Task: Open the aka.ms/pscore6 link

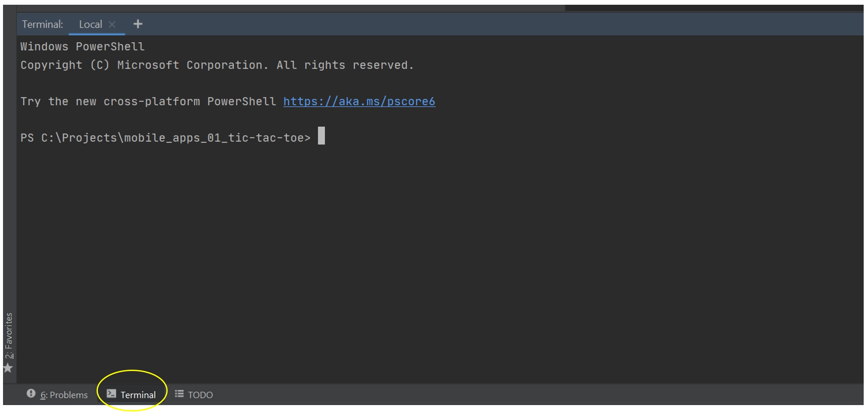Action: click(x=359, y=101)
